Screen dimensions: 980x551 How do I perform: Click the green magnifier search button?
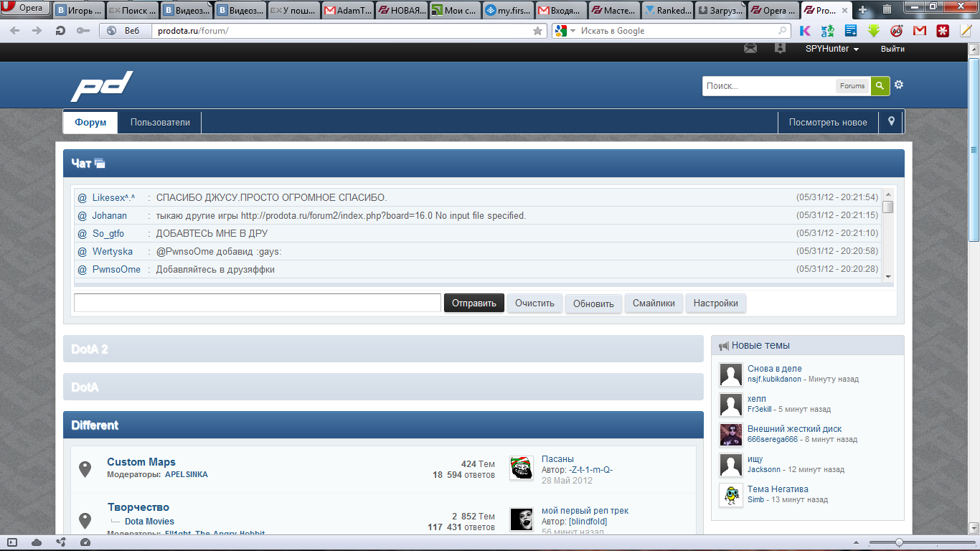pyautogui.click(x=880, y=85)
